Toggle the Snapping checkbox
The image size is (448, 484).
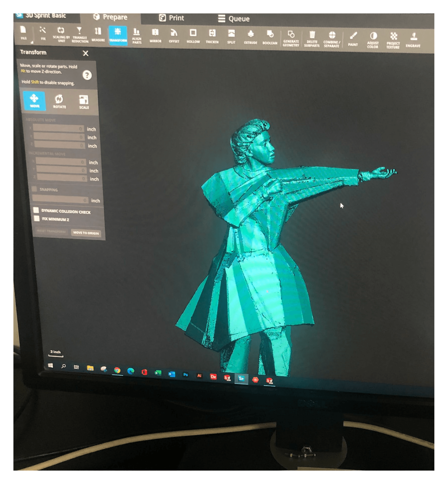35,189
